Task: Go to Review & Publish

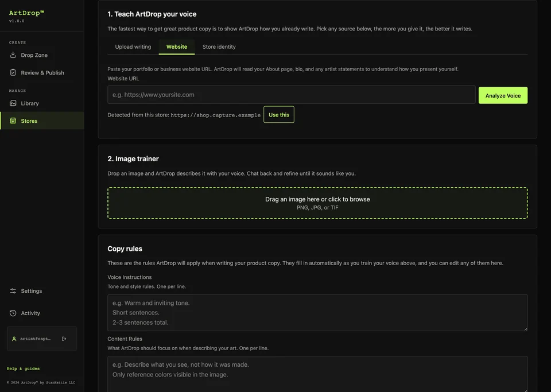Action: coord(42,72)
